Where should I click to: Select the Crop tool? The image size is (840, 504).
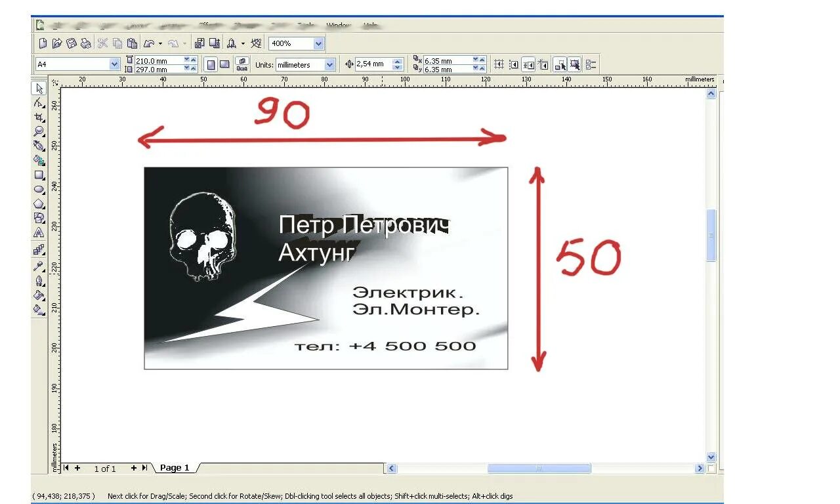(39, 117)
